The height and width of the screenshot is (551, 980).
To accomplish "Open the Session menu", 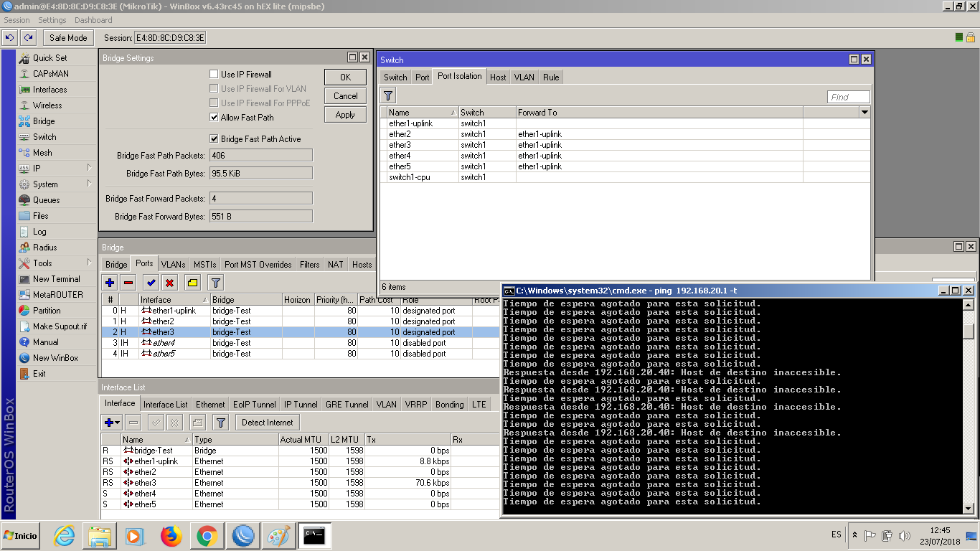I will tap(17, 20).
